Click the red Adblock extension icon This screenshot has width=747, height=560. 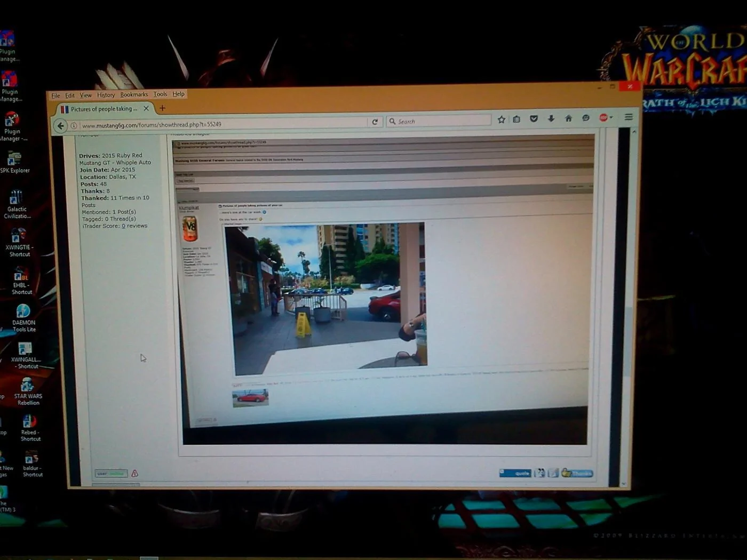[603, 117]
